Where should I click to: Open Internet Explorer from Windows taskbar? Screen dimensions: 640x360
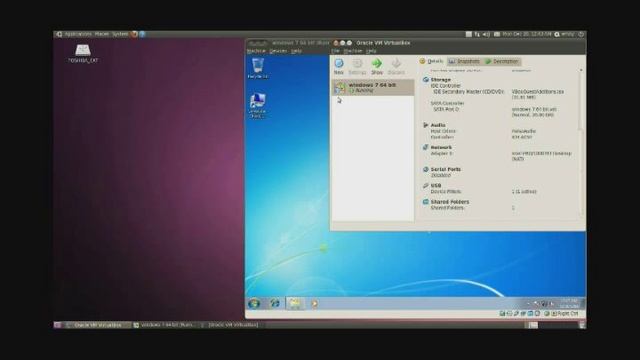click(275, 303)
